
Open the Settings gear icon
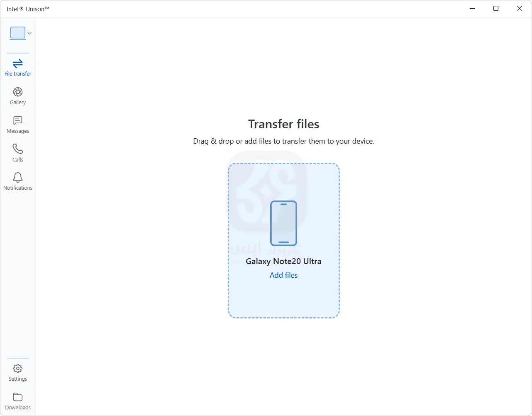[x=18, y=368]
